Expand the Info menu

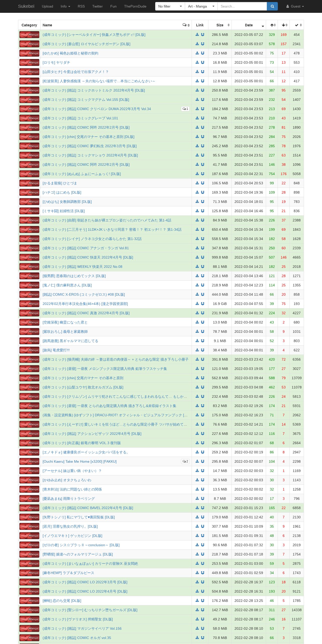point(65,6)
